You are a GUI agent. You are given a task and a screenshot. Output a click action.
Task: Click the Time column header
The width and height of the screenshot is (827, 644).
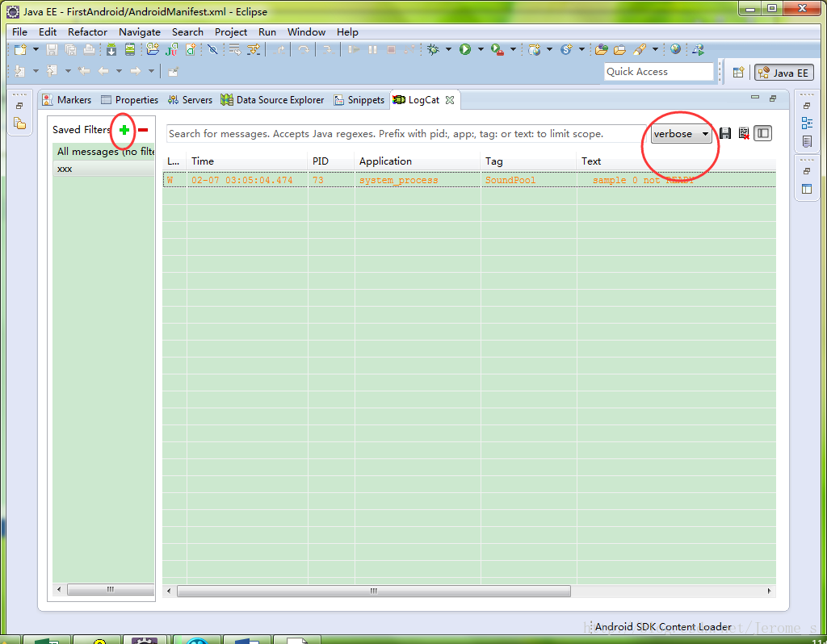[247, 161]
